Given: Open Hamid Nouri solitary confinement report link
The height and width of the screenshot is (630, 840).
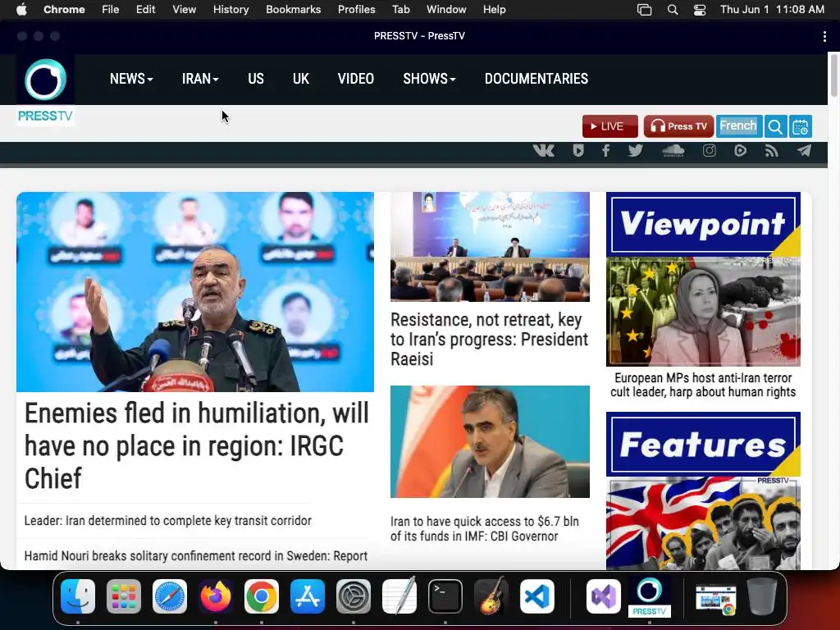Looking at the screenshot, I should pos(195,556).
